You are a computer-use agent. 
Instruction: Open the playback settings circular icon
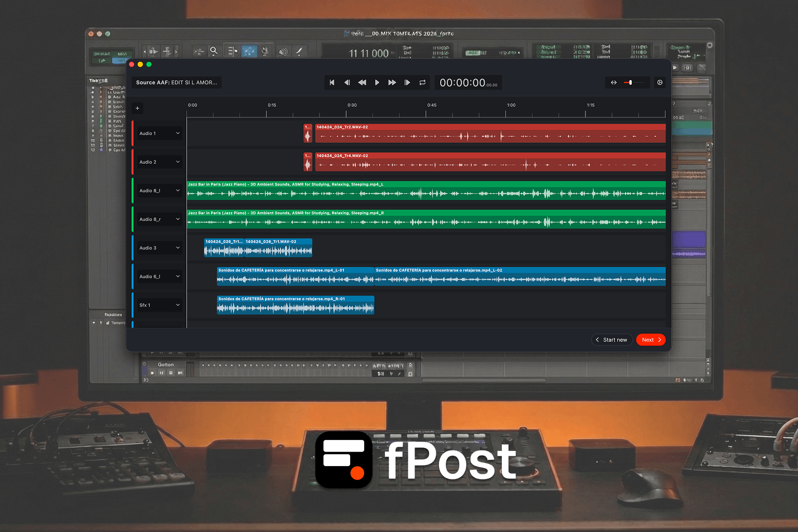click(660, 83)
